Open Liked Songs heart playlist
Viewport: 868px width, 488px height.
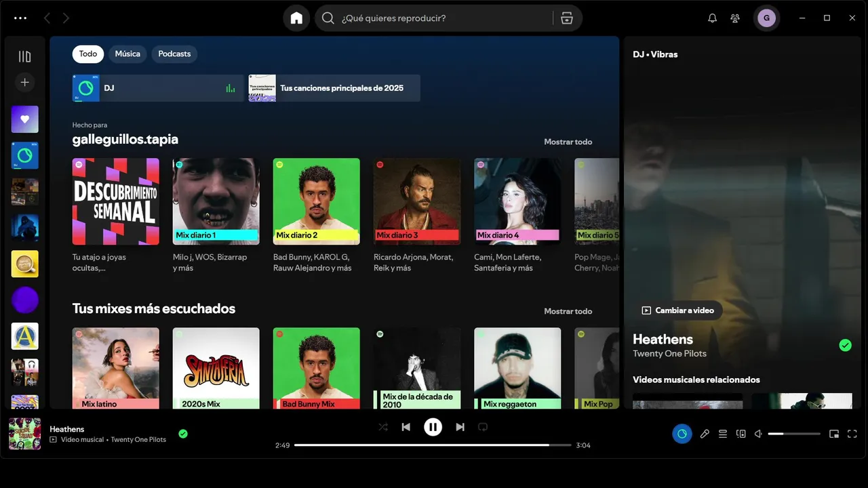click(24, 119)
